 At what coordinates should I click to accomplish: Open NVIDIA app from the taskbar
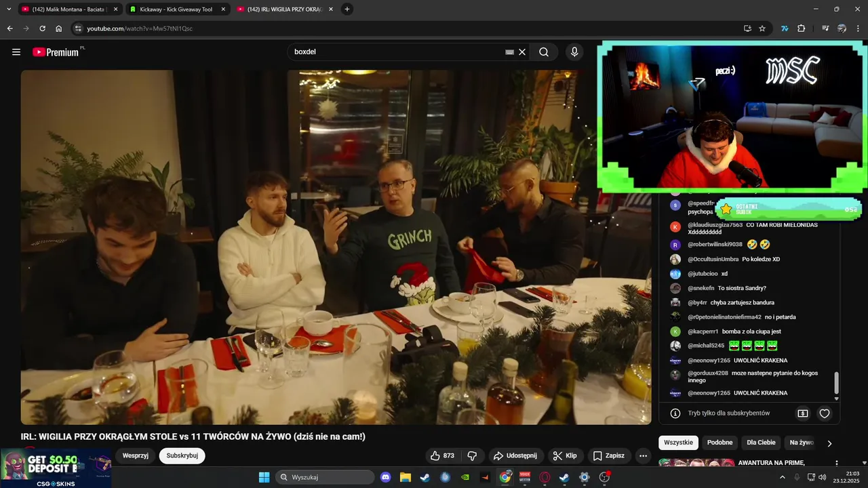(x=465, y=477)
